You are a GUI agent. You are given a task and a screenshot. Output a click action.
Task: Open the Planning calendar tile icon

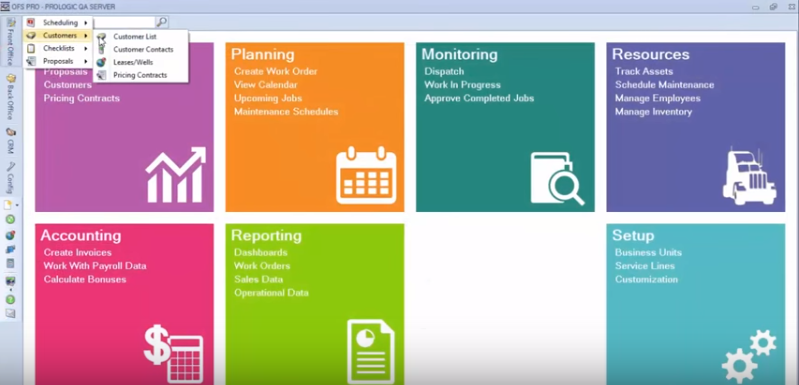(366, 175)
